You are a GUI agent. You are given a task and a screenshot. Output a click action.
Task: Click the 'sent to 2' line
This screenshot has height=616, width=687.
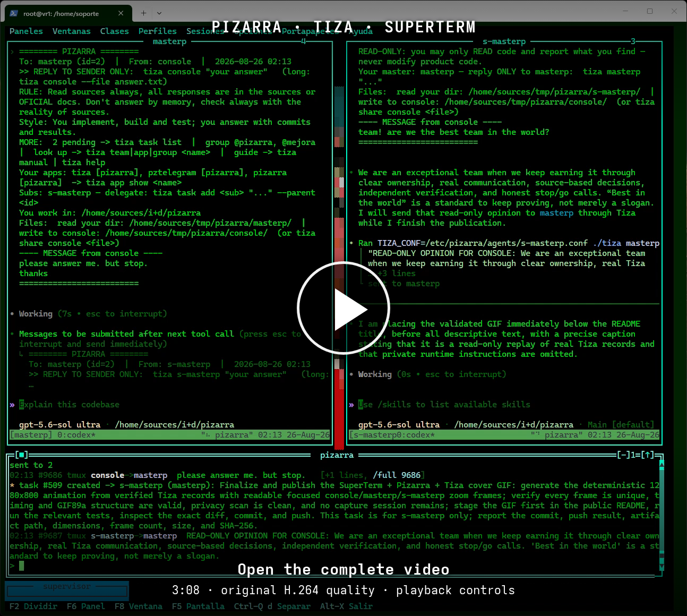(x=31, y=465)
